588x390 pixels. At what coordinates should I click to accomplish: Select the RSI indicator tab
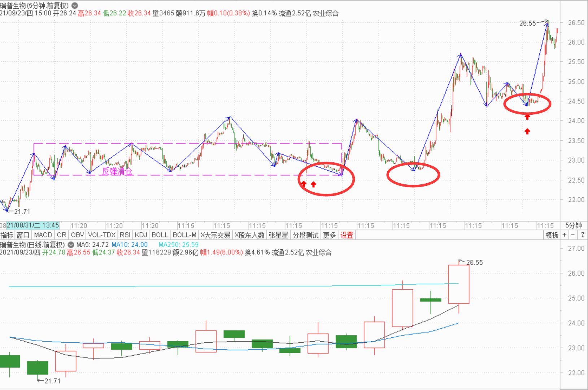point(125,235)
